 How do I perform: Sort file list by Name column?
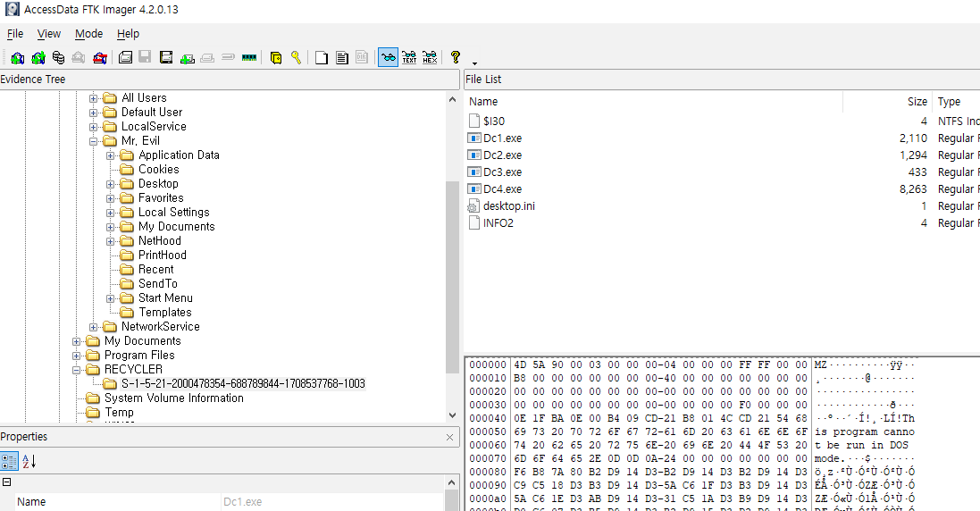[654, 101]
